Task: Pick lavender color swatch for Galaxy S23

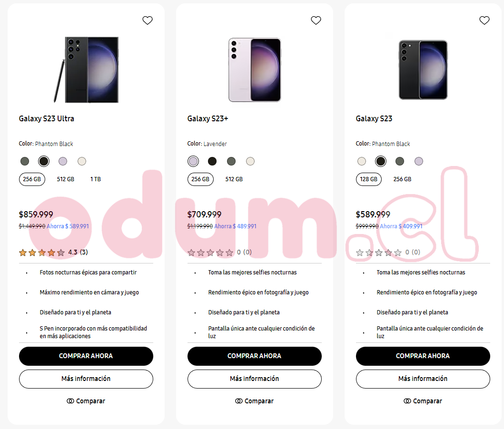Action: coord(419,161)
